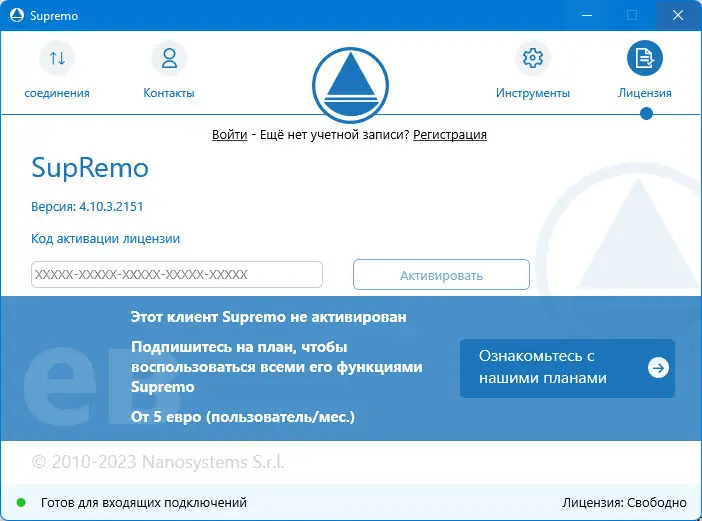
Task: Click the Готов для входящих подключений status
Action: [x=144, y=503]
